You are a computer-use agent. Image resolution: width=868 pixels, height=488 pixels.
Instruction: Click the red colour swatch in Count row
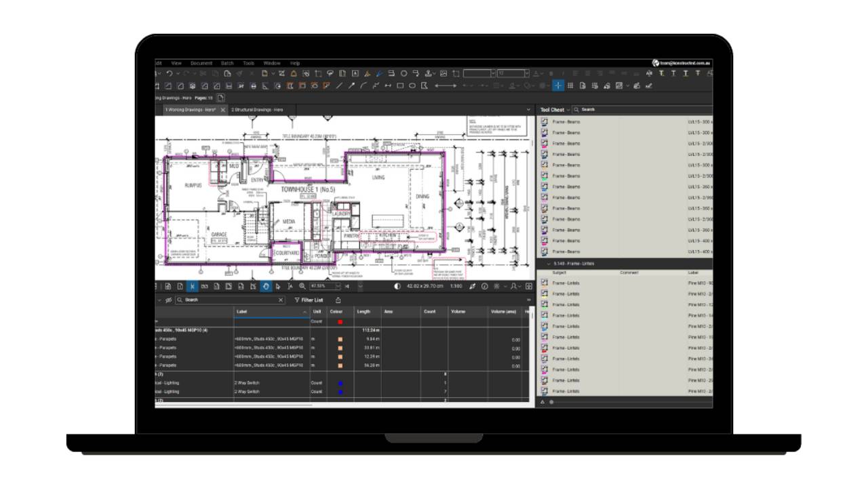pyautogui.click(x=340, y=322)
